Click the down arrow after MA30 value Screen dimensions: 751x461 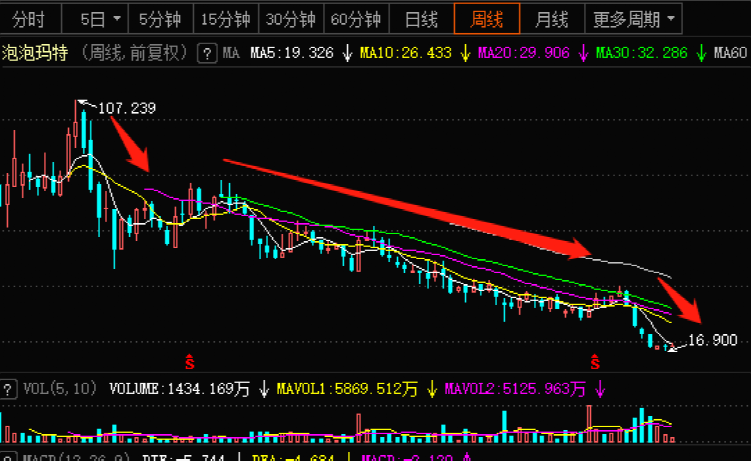pos(701,53)
